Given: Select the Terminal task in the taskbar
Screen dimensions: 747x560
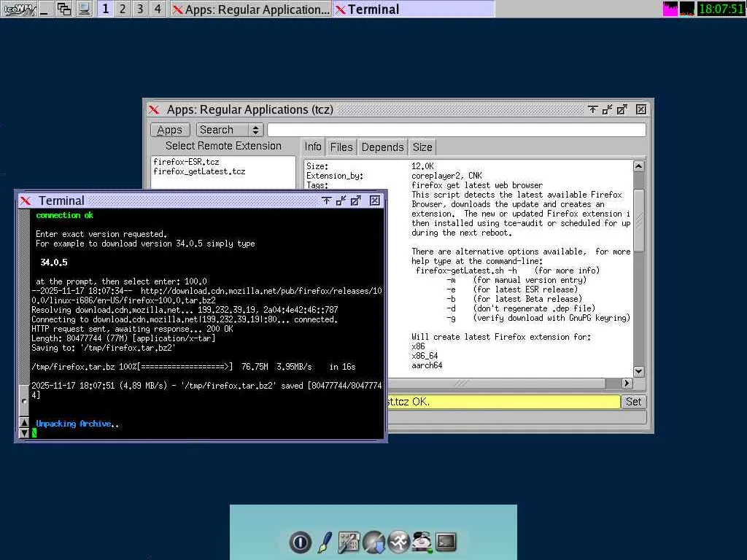Looking at the screenshot, I should (414, 9).
